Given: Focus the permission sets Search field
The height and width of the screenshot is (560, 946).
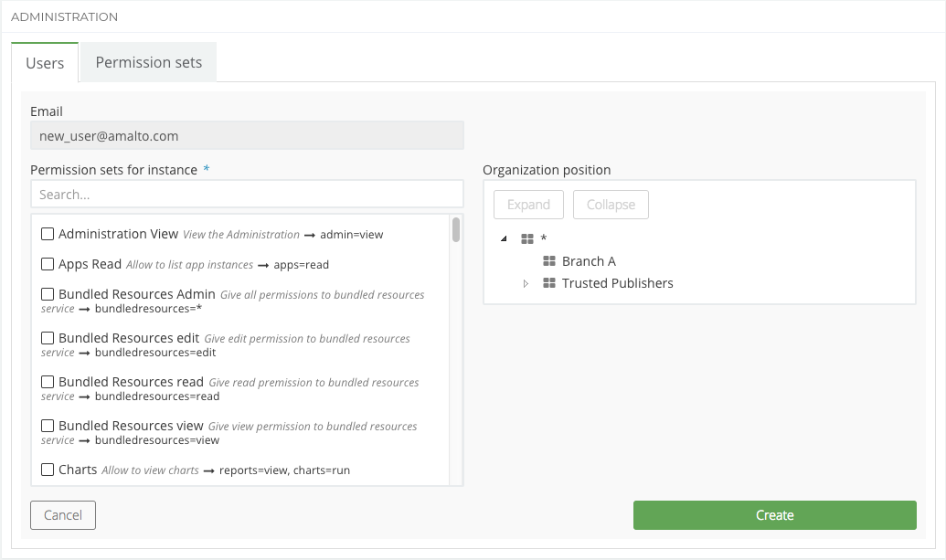Looking at the screenshot, I should pyautogui.click(x=247, y=195).
